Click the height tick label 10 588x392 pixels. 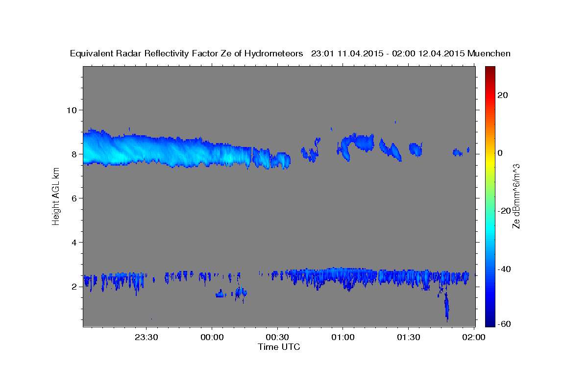72,110
